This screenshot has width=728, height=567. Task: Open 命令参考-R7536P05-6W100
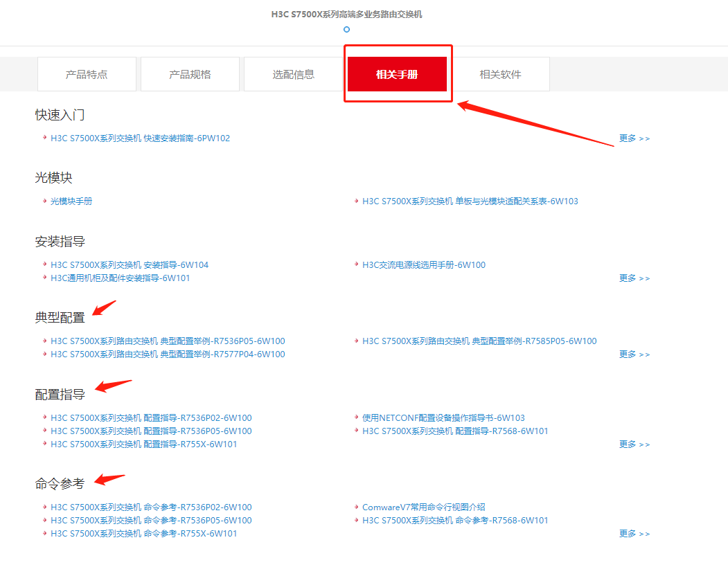pos(152,520)
